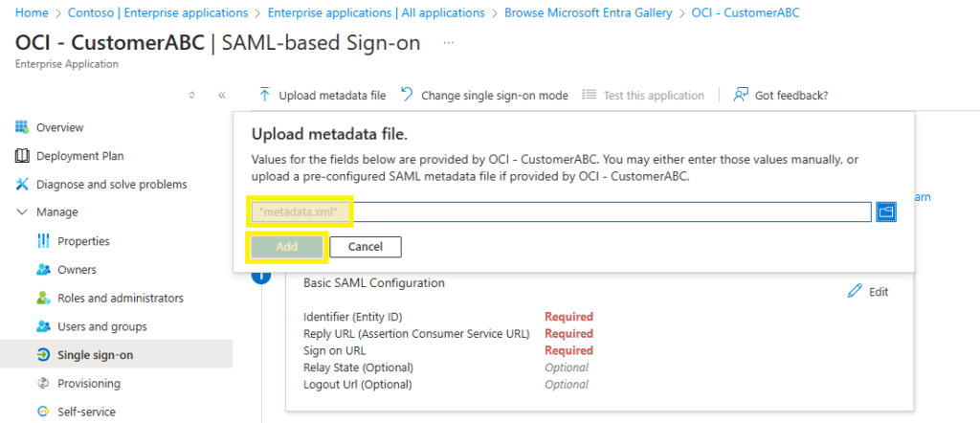Click the Cancel button in upload dialog
The width and height of the screenshot is (980, 423).
366,246
